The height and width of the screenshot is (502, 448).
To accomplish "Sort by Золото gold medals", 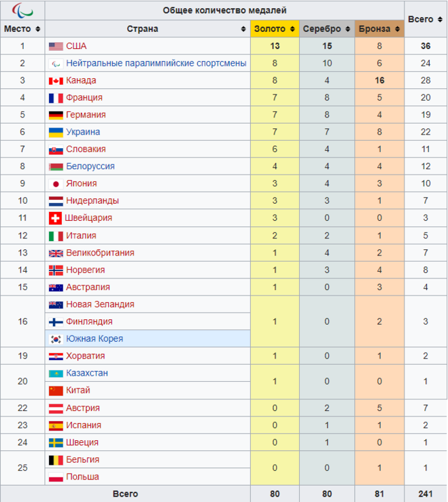I will pyautogui.click(x=292, y=29).
